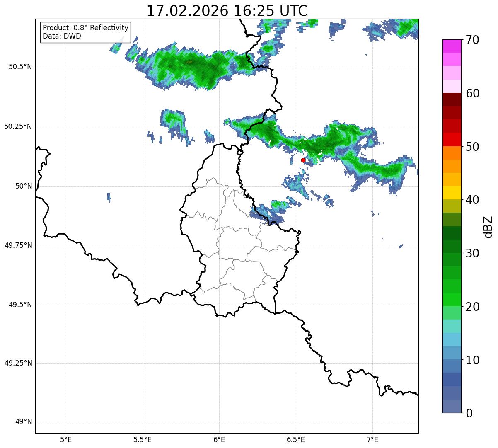
Task: Click the "Data: DWD" label
Action: (x=62, y=36)
